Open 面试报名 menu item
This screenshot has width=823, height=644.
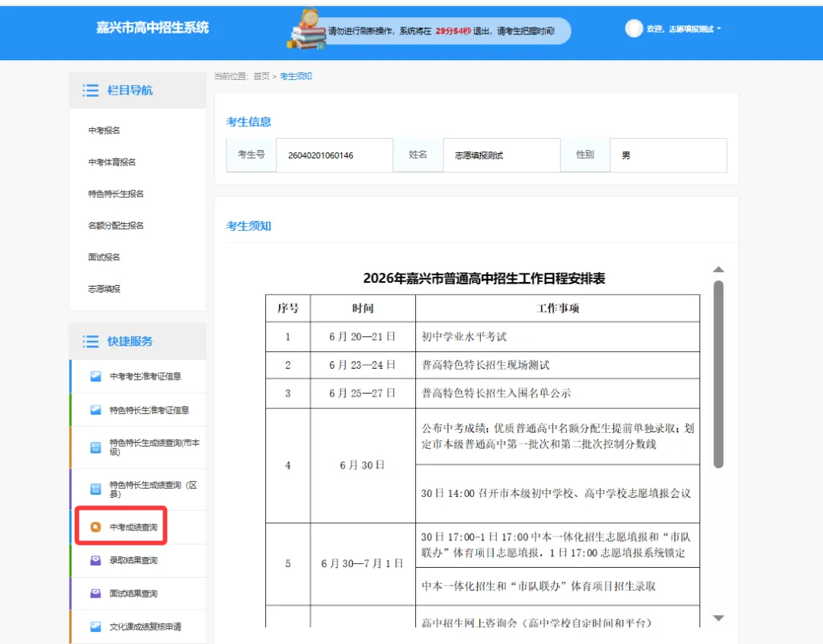coord(104,257)
